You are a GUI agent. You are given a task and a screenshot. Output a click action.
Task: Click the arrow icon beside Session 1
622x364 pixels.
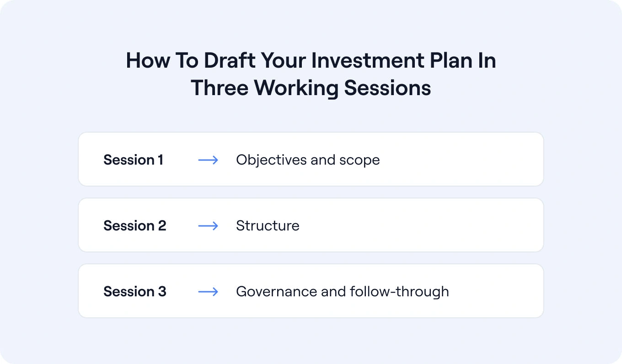pyautogui.click(x=208, y=160)
